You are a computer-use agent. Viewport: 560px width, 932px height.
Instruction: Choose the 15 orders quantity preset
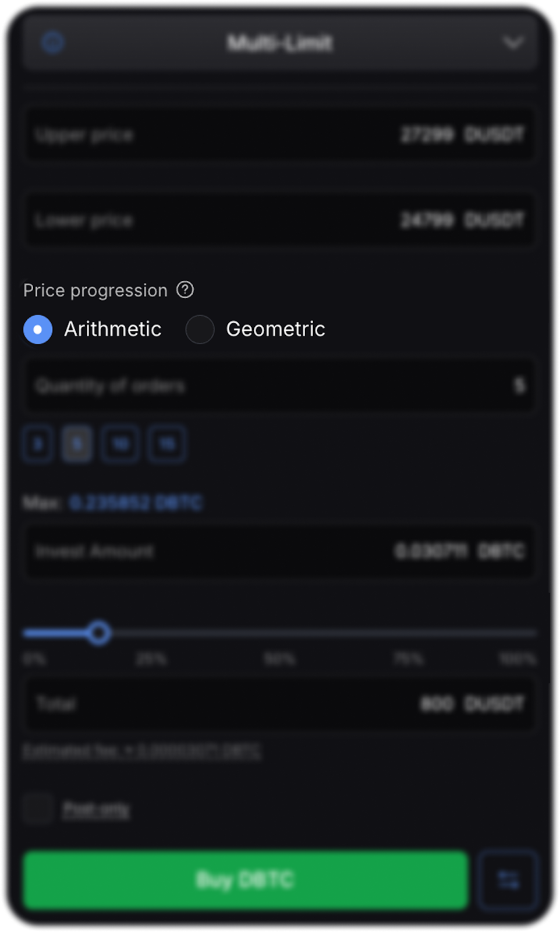click(166, 444)
